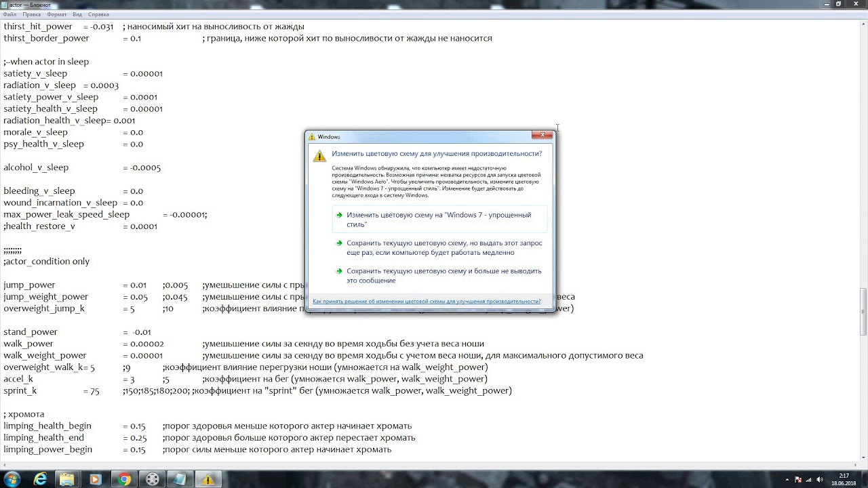The image size is (868, 488).
Task: Click the 'walk_power' parameter name
Action: point(28,344)
